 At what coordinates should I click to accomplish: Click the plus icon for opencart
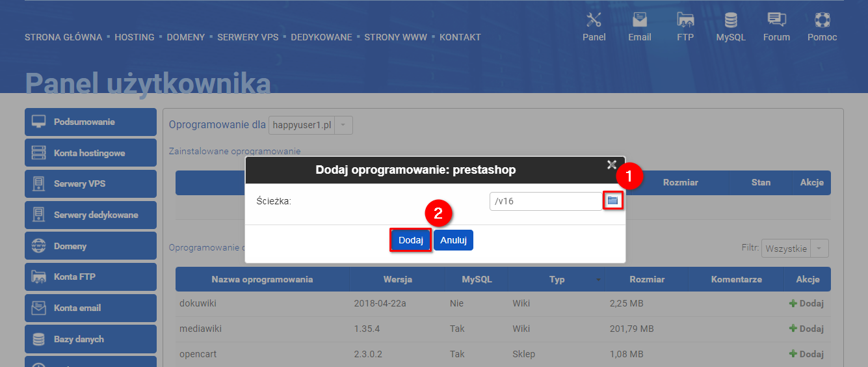(x=793, y=354)
